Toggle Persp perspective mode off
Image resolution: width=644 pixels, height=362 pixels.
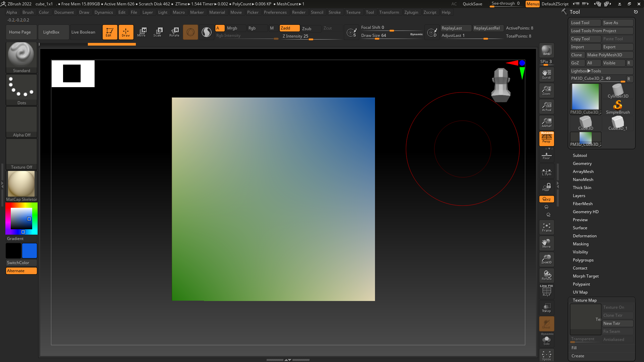coord(546,138)
